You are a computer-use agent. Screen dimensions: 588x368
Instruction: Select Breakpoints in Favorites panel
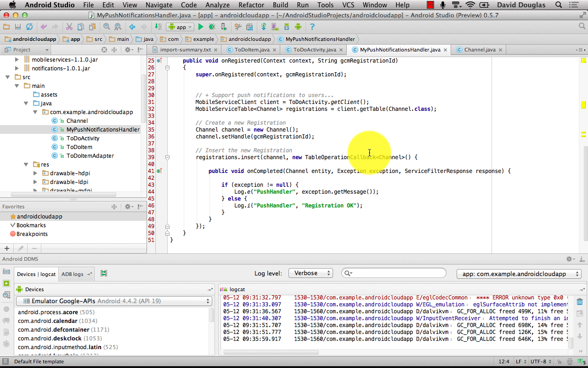32,234
